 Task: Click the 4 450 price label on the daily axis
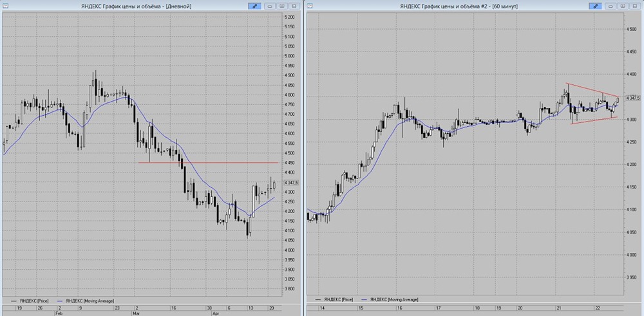[x=290, y=163]
